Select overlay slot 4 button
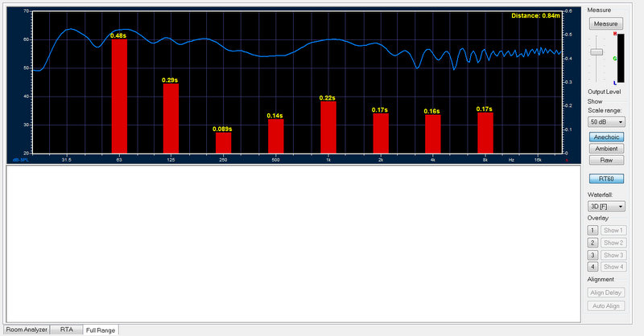The height and width of the screenshot is (336, 644). click(x=592, y=267)
